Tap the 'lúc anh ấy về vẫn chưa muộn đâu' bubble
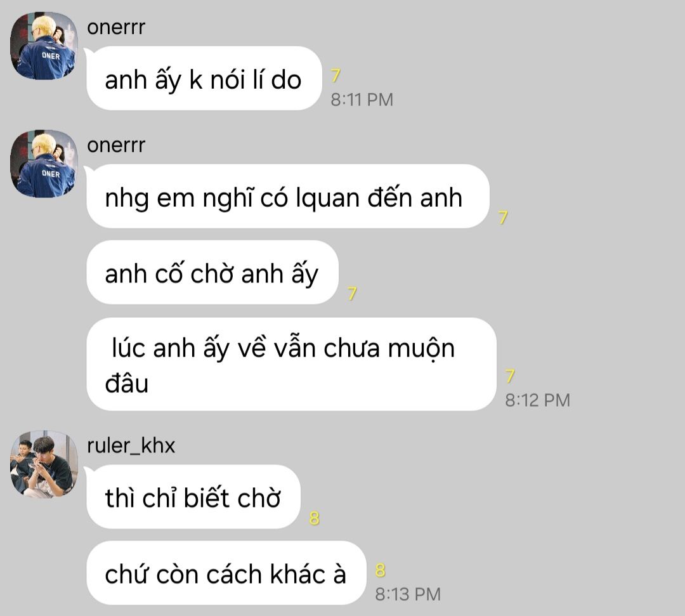This screenshot has height=616, width=685. tap(291, 364)
